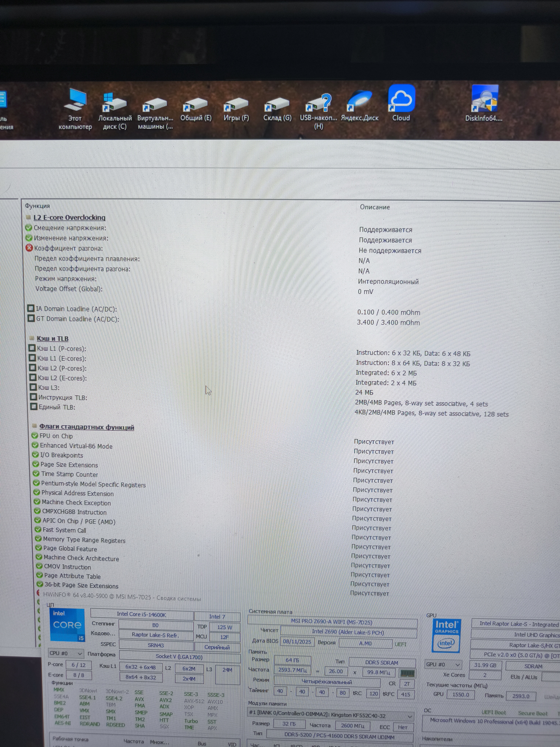
Task: Select the IA Domain Loadline row
Action: click(x=76, y=309)
